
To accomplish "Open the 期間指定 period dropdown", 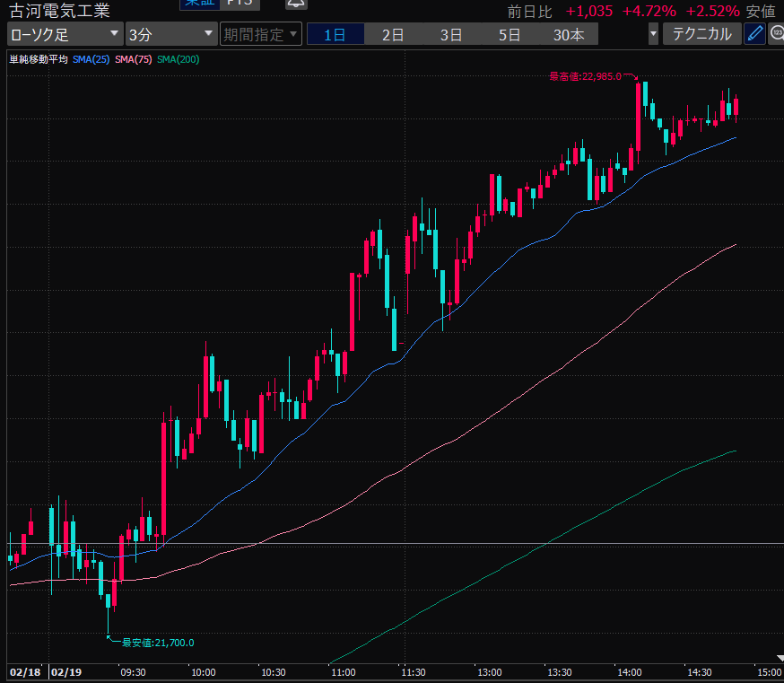I will [x=261, y=35].
